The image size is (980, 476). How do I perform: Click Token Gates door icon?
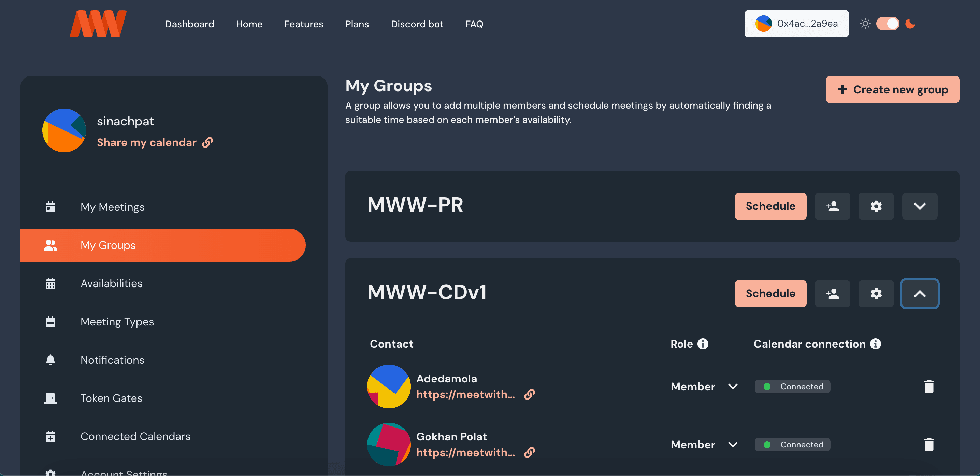50,398
